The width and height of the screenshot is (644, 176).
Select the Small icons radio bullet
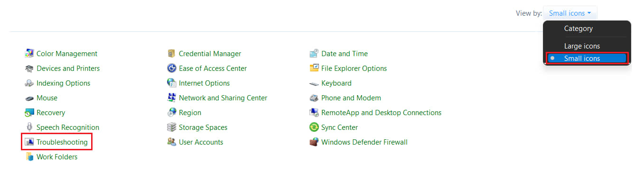(552, 59)
